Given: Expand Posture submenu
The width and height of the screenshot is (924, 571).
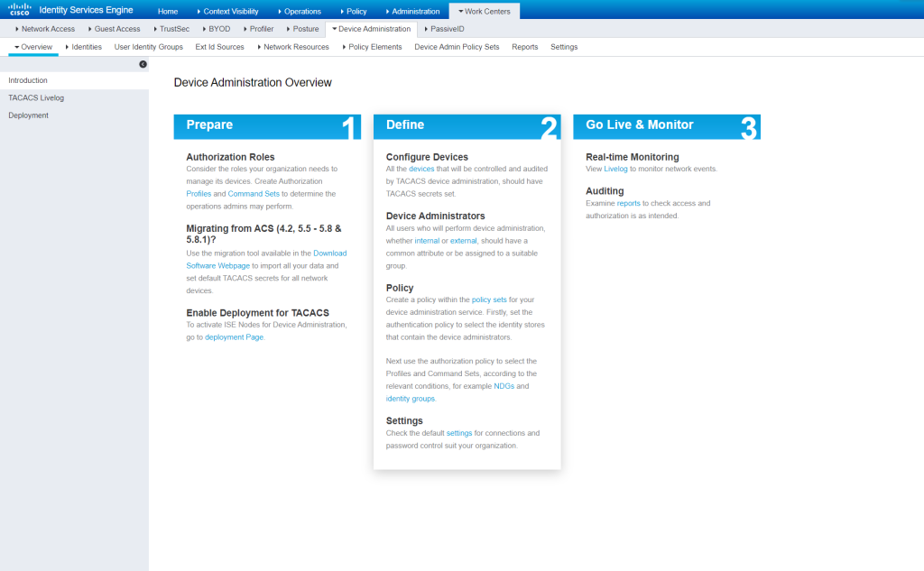Looking at the screenshot, I should pyautogui.click(x=303, y=29).
